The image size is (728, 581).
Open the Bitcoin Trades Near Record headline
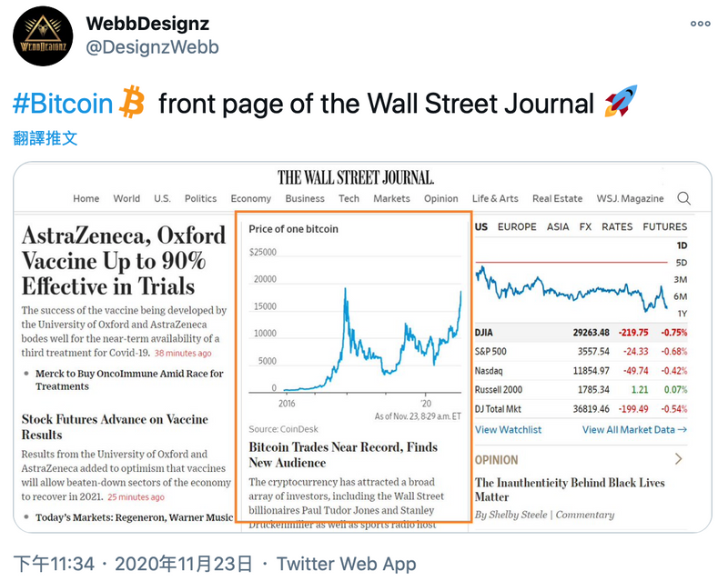[x=343, y=455]
